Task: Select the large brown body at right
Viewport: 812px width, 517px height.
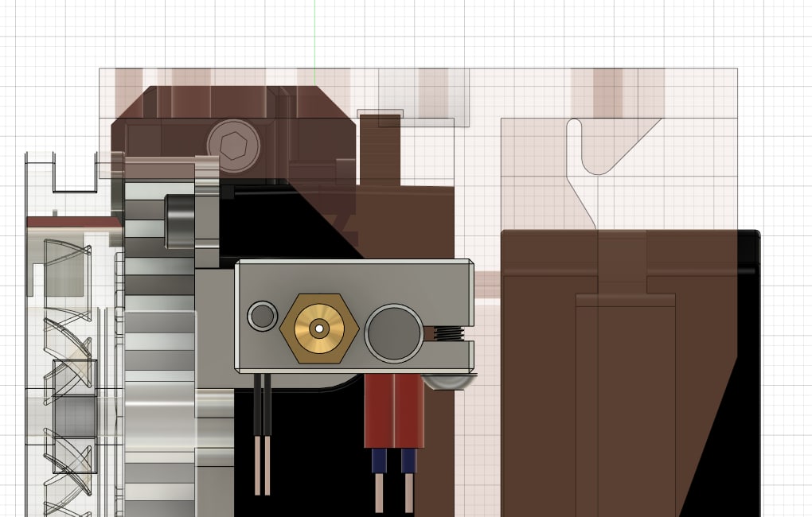Action: tap(619, 373)
